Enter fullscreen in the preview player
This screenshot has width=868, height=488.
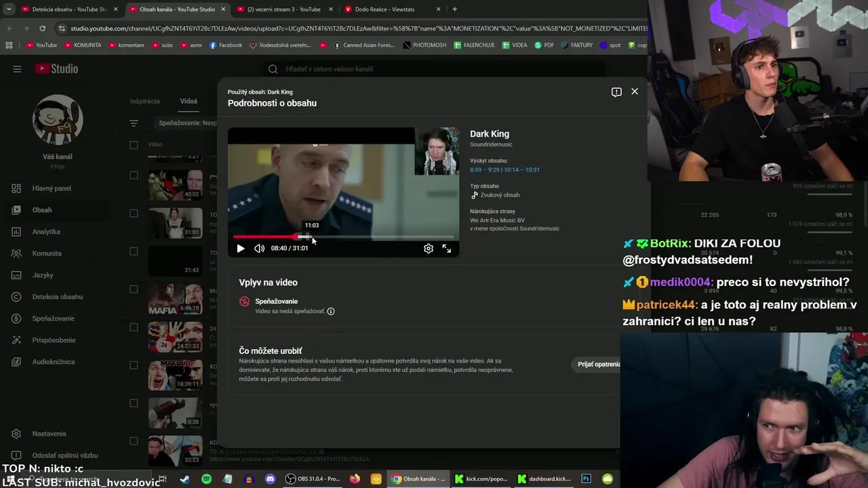pyautogui.click(x=447, y=249)
